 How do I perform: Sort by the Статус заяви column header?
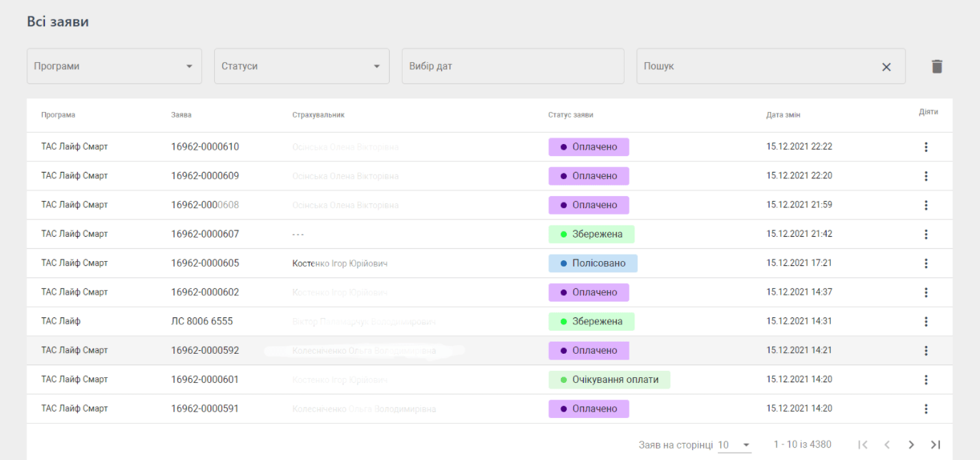[x=570, y=115]
